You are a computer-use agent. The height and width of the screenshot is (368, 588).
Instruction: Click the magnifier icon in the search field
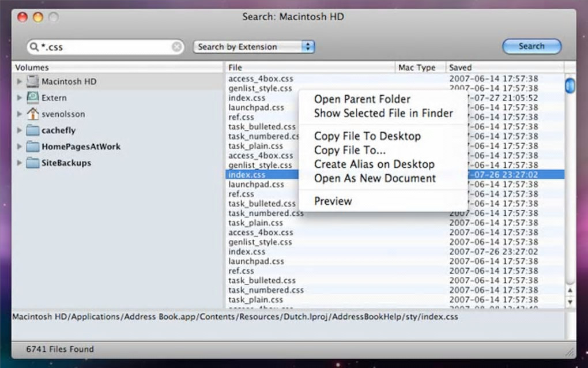pos(34,47)
